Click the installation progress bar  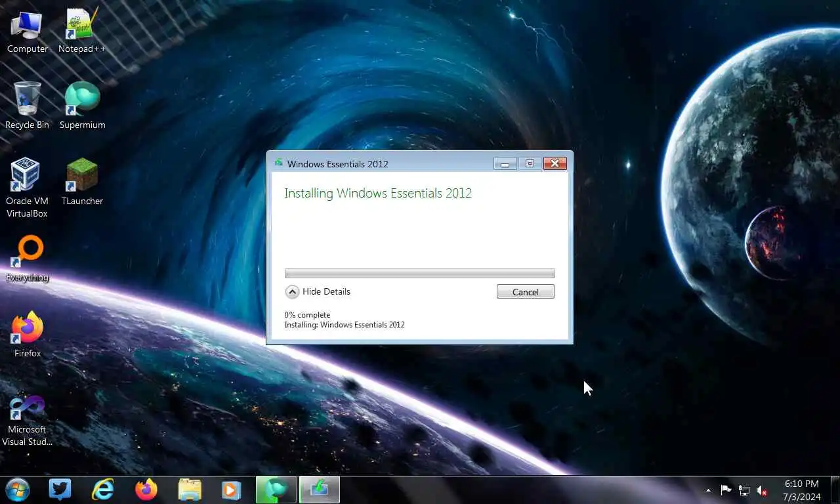[420, 274]
